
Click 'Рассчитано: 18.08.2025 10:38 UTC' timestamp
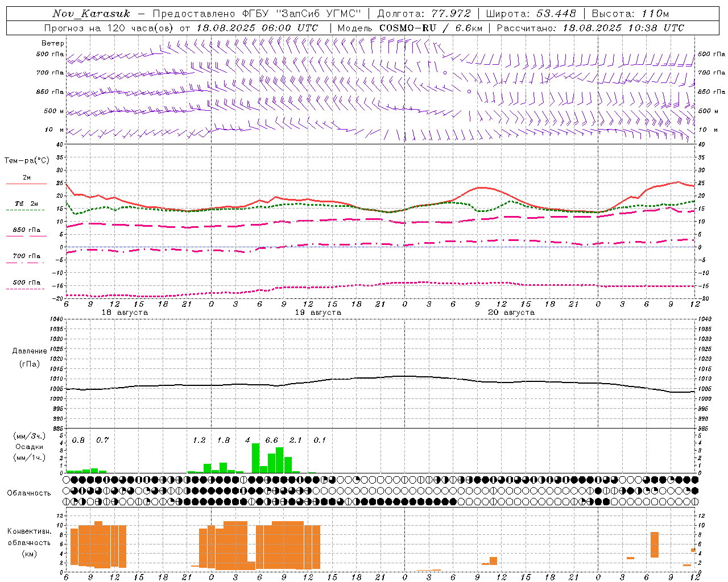point(590,28)
